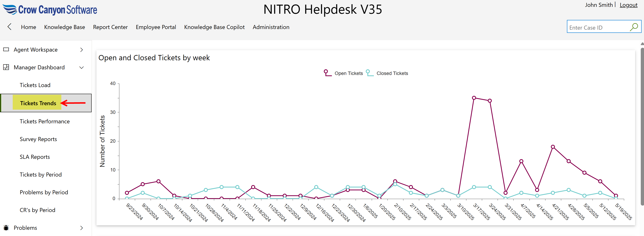
Task: Collapse the Manager Dashboard chevron
Action: 82,68
